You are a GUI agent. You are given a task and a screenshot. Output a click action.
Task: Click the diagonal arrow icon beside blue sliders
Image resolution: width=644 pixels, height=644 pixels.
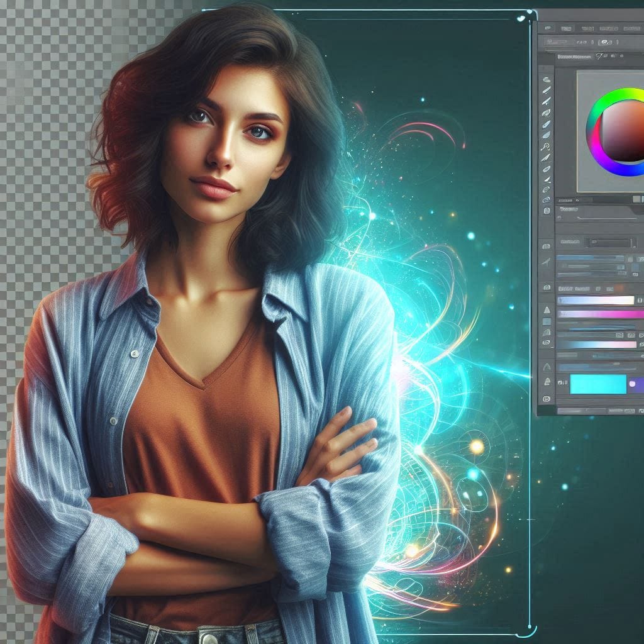(x=546, y=261)
